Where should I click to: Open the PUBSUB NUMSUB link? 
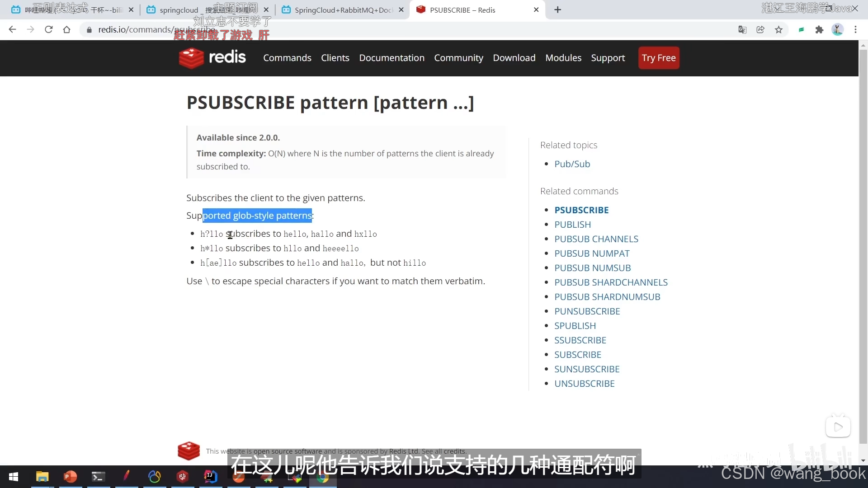592,268
